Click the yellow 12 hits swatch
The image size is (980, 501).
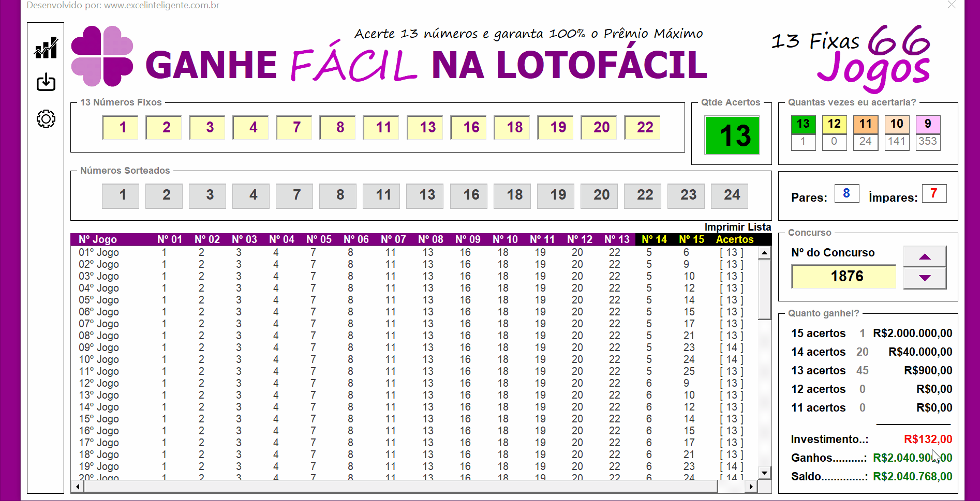(834, 124)
